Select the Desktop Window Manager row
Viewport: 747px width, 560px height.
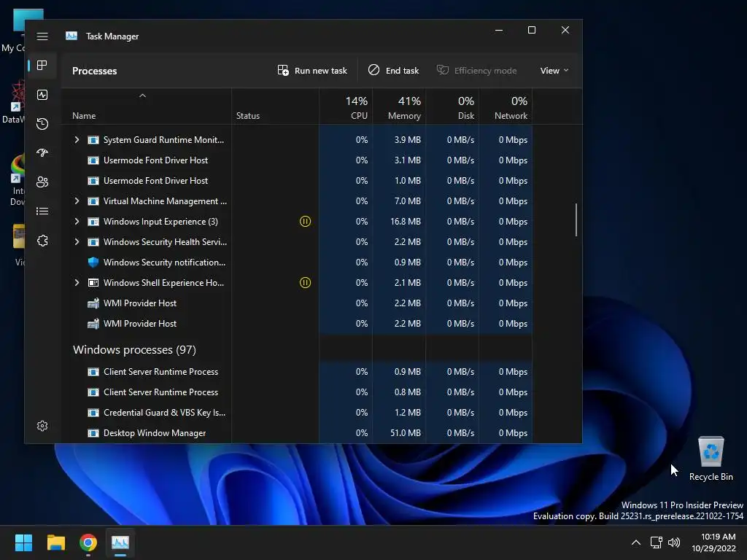pyautogui.click(x=301, y=433)
